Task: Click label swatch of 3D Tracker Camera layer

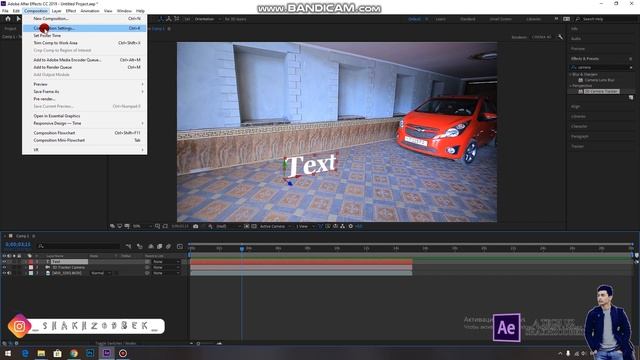Action: click(x=31, y=267)
